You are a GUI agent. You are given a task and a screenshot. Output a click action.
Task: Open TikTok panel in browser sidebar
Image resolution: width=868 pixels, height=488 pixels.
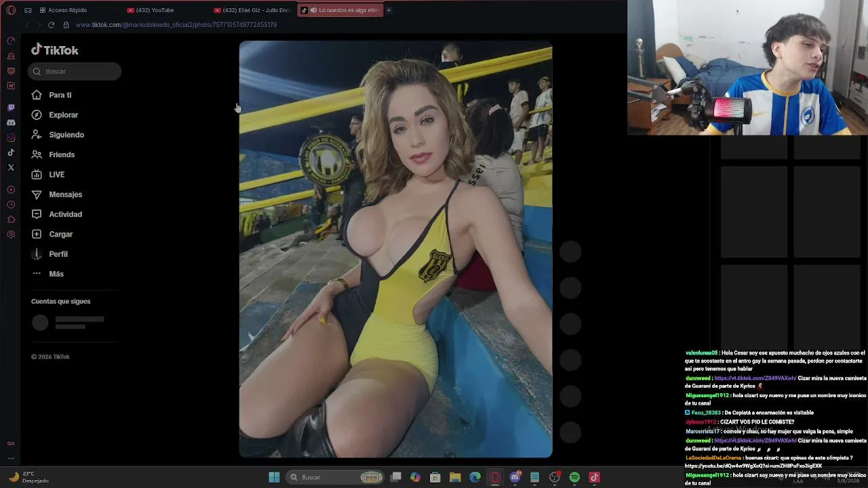pos(11,152)
